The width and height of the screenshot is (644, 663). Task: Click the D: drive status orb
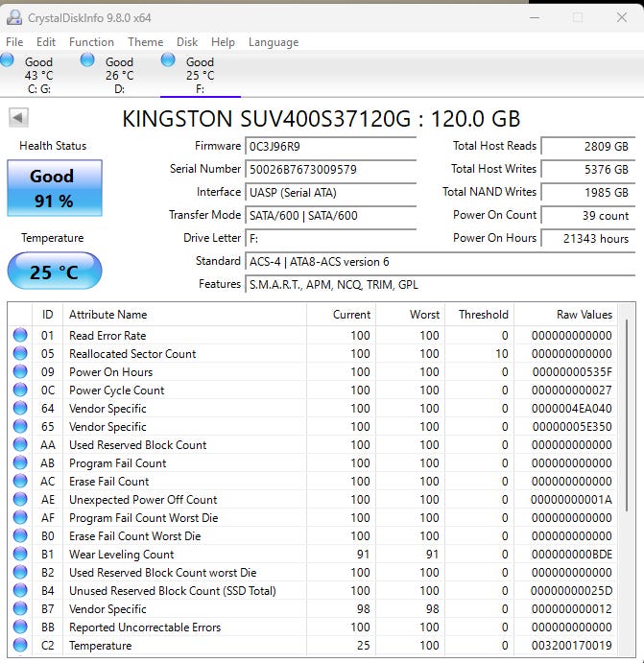tap(88, 60)
